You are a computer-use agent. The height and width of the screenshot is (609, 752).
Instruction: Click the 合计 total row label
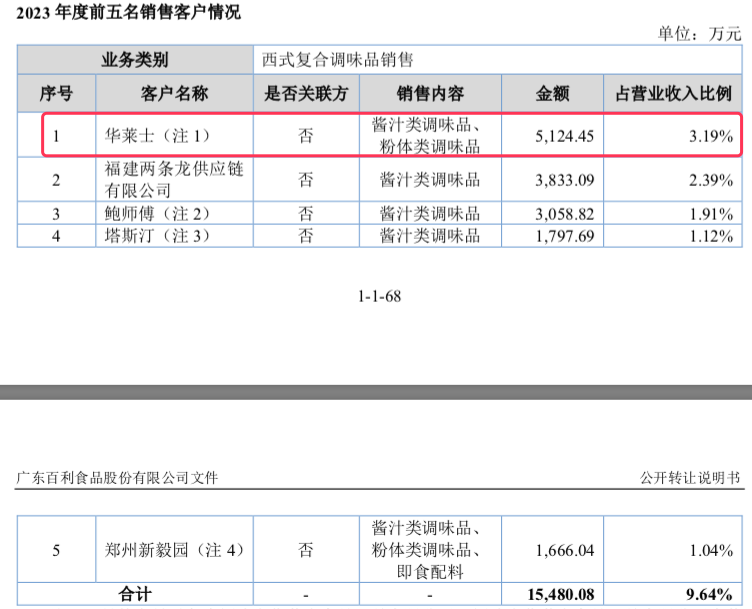(135, 595)
